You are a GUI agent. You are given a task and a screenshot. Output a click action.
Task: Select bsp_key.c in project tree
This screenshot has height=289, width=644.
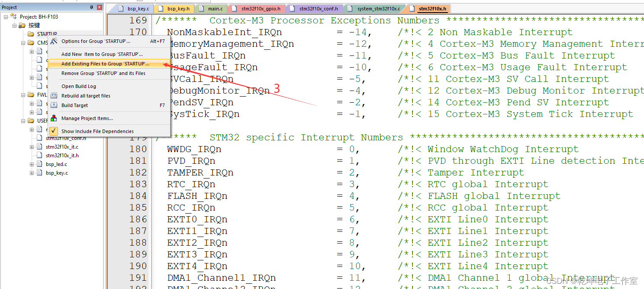(x=57, y=173)
